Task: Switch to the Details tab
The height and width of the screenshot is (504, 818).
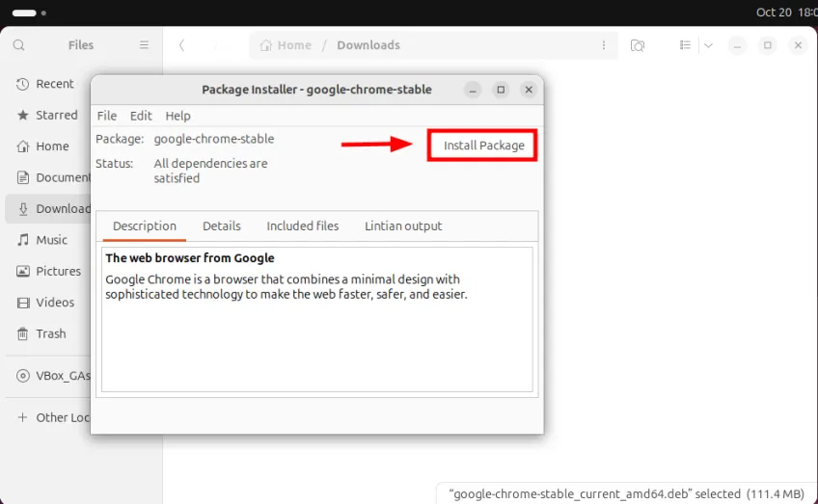Action: pyautogui.click(x=221, y=225)
